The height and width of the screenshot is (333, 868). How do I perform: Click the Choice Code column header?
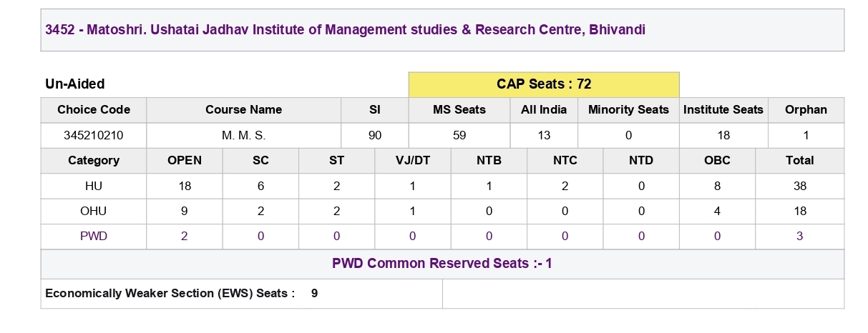coord(94,110)
